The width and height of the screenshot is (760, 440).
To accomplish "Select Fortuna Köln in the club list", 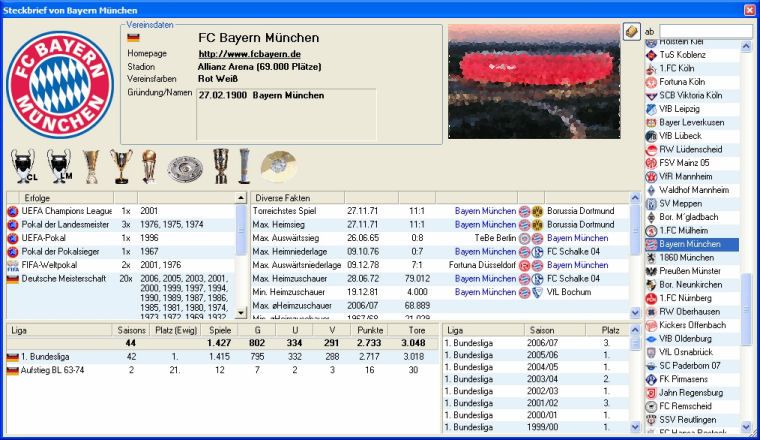I will 693,82.
